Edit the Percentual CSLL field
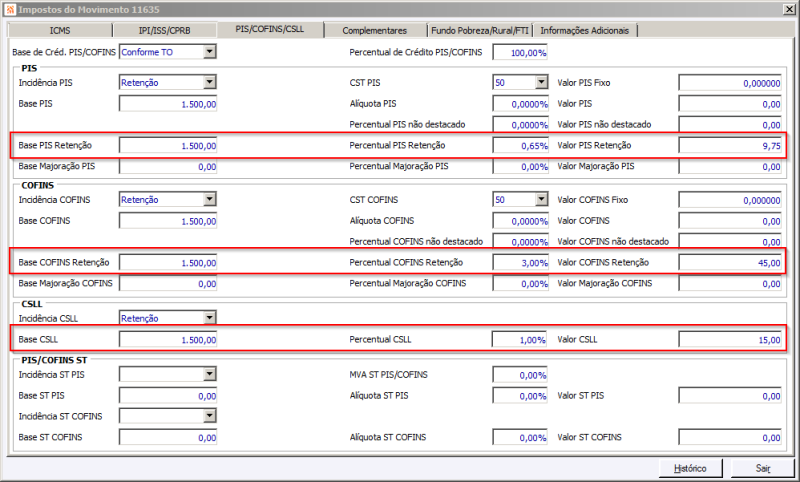 519,340
